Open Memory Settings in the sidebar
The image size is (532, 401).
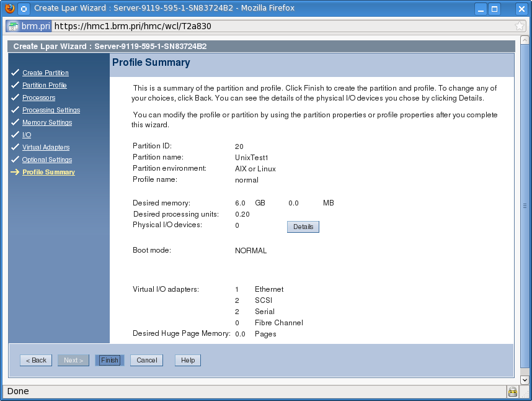[x=47, y=122]
